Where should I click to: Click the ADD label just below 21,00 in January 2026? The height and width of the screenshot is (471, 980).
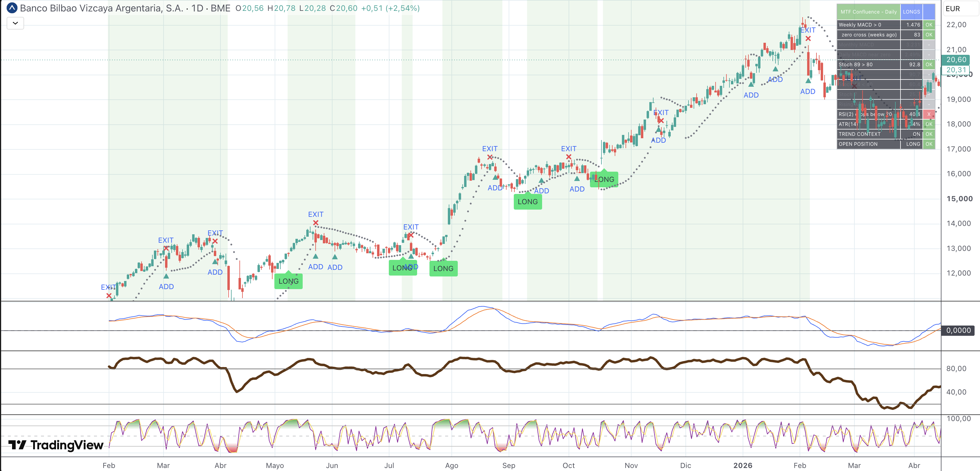(775, 80)
